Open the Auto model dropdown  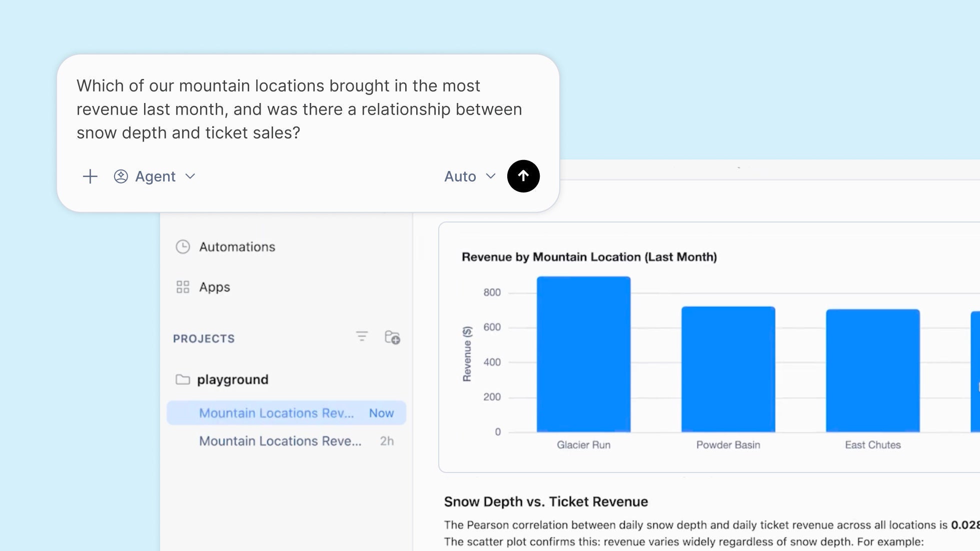click(x=470, y=176)
